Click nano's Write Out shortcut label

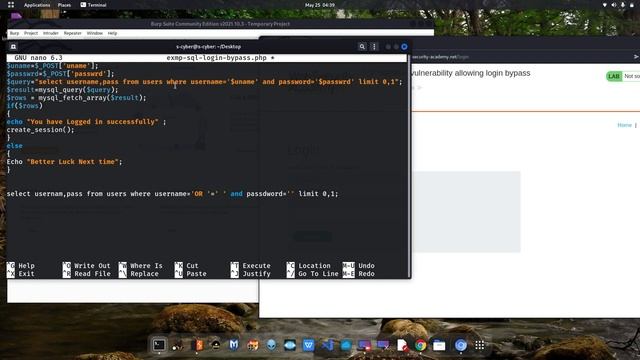point(92,266)
